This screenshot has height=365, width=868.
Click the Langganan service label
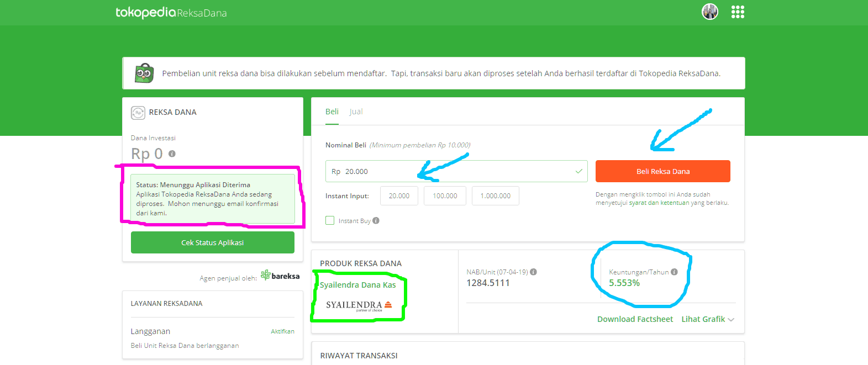click(150, 331)
